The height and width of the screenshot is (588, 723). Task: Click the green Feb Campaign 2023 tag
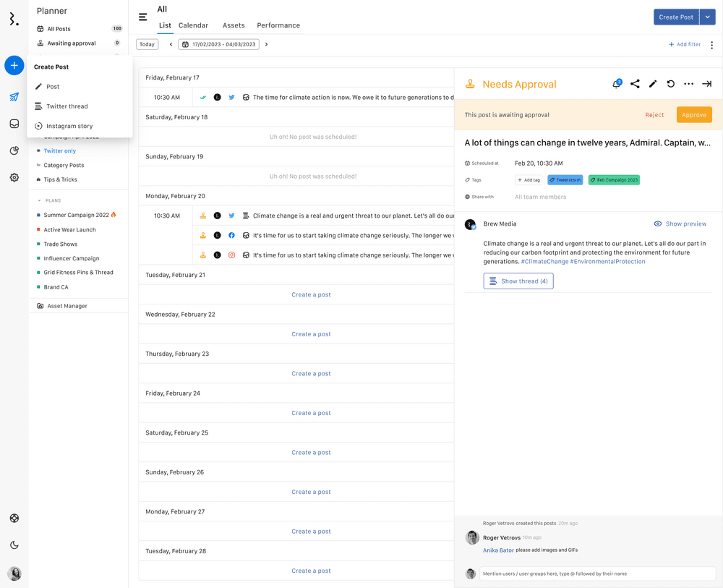pyautogui.click(x=614, y=180)
